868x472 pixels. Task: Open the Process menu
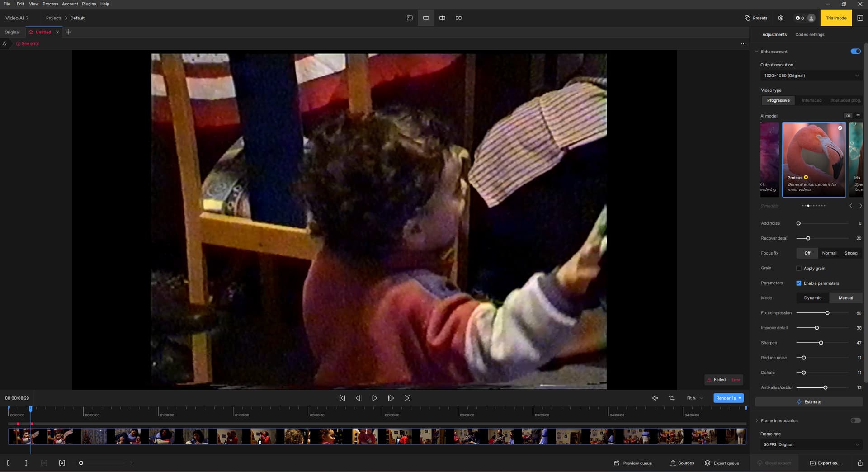click(50, 4)
